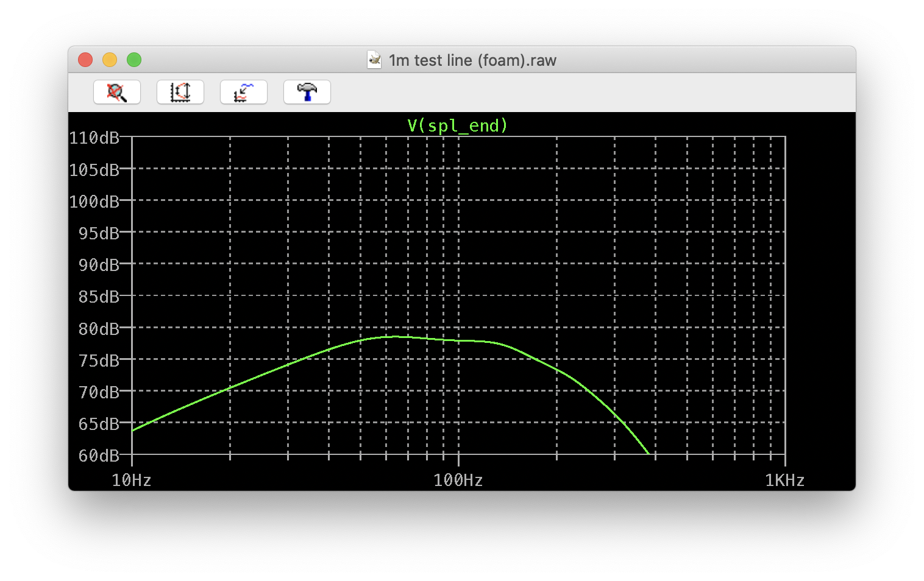
Task: Click the 110dB vertical axis label
Action: pos(94,138)
